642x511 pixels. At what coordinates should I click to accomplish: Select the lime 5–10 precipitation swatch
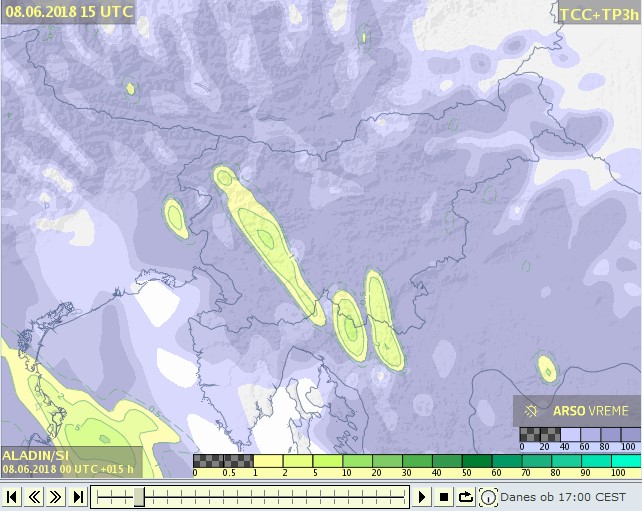click(x=328, y=461)
